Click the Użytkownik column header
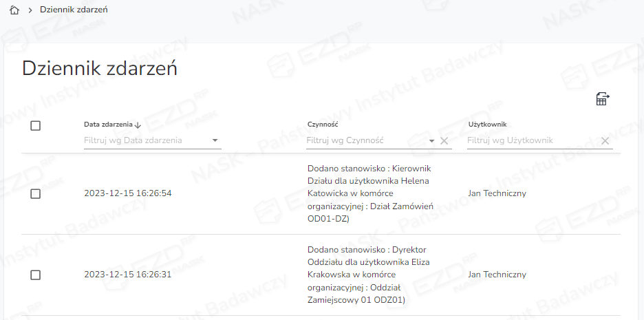Image resolution: width=644 pixels, height=320 pixels. tap(487, 125)
